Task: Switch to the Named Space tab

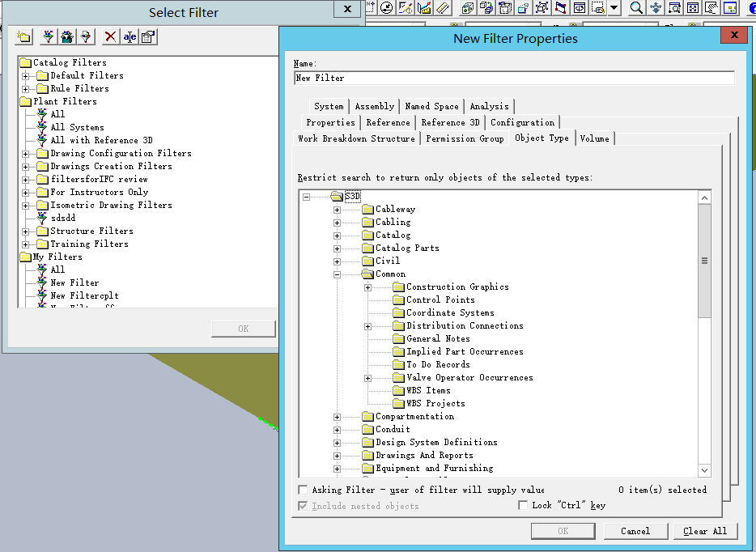Action: pos(431,107)
